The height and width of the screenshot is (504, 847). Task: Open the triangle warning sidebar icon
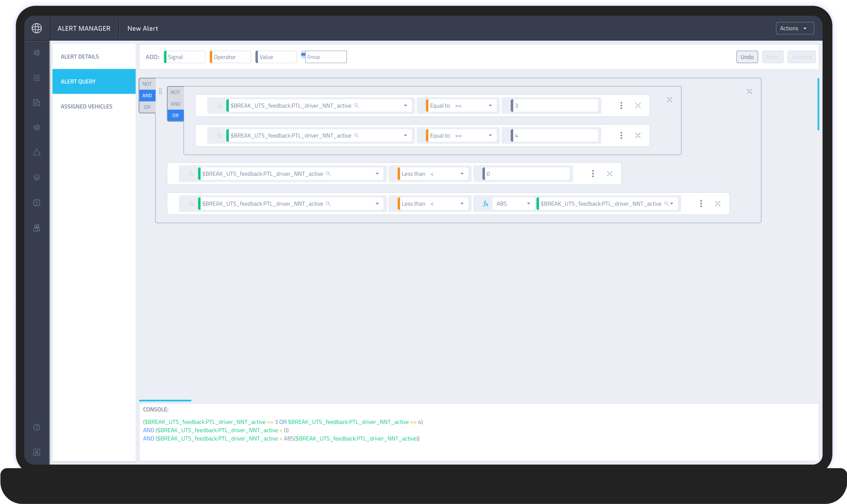pos(37,152)
